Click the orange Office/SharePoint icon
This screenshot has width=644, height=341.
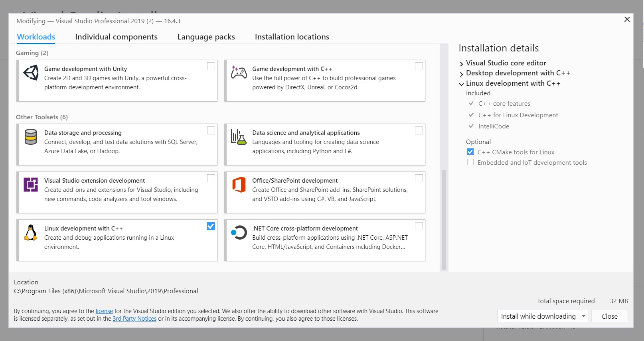coord(239,185)
